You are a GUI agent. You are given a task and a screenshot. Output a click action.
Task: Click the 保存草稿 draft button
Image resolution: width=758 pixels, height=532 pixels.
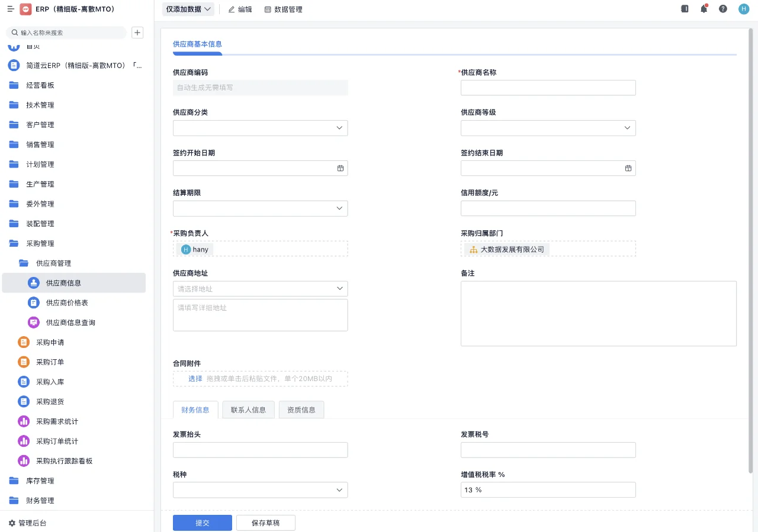point(265,523)
